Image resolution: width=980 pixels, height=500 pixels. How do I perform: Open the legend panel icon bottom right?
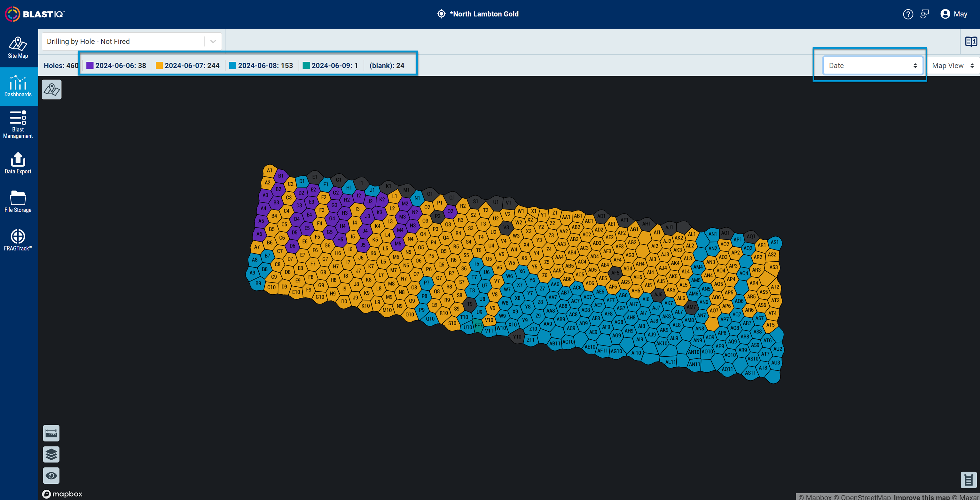(x=968, y=480)
